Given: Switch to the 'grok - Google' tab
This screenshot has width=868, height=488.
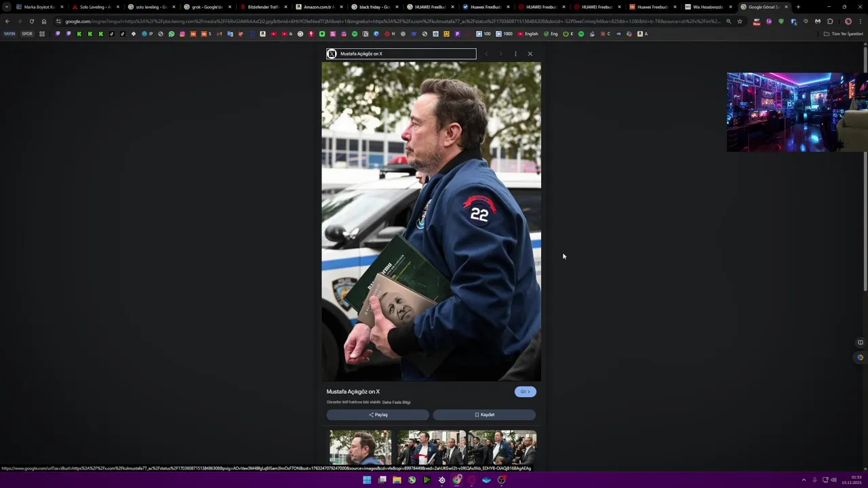Looking at the screenshot, I should (205, 7).
